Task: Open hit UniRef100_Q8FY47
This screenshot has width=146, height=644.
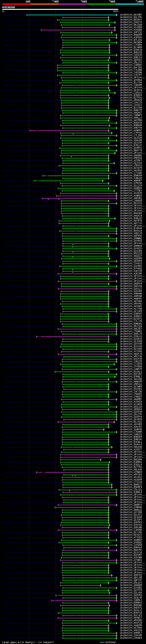Action: coord(131,580)
